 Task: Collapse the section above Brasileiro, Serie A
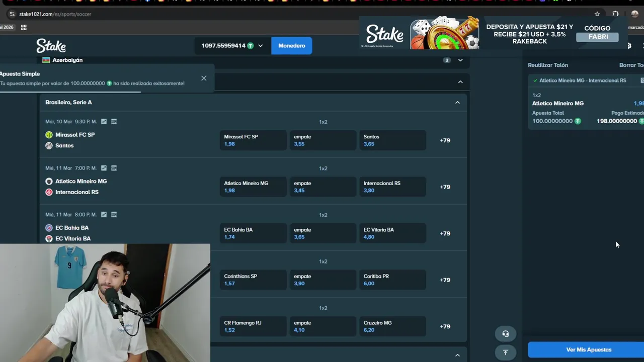click(x=460, y=82)
